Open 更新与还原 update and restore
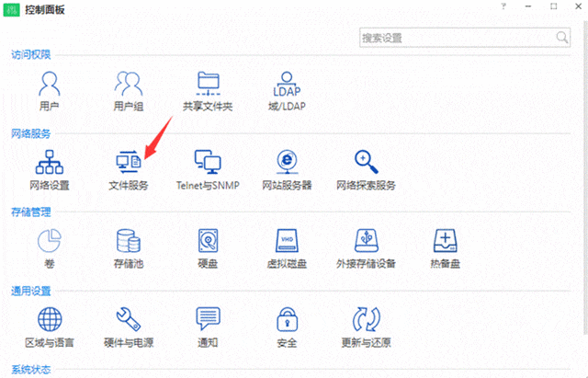Image resolution: width=588 pixels, height=378 pixels. click(366, 327)
